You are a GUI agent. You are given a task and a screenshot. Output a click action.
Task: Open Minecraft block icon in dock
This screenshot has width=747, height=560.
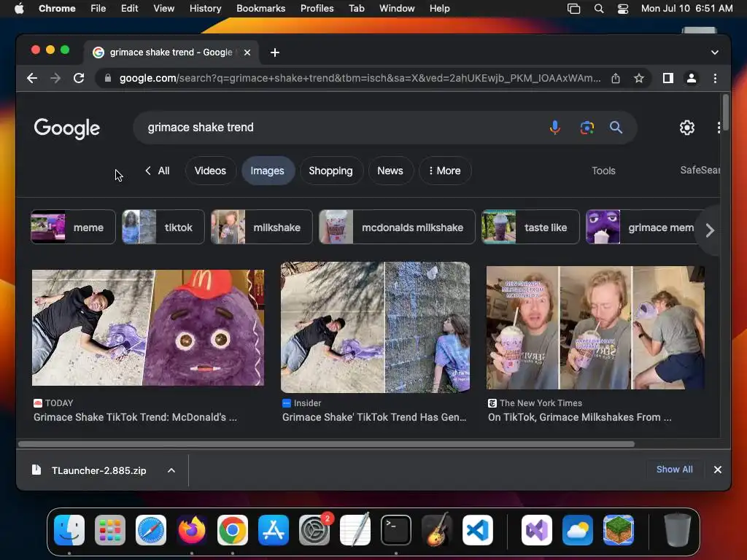pos(619,530)
